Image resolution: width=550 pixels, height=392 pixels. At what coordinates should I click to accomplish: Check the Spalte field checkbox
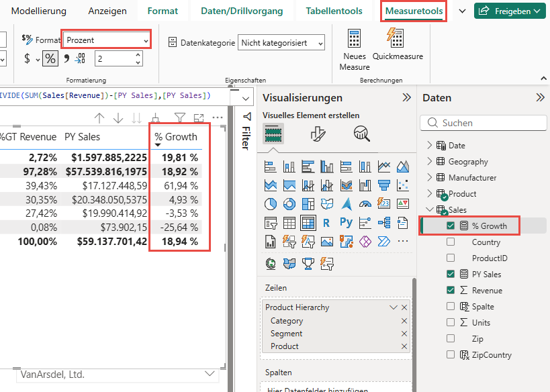(451, 307)
